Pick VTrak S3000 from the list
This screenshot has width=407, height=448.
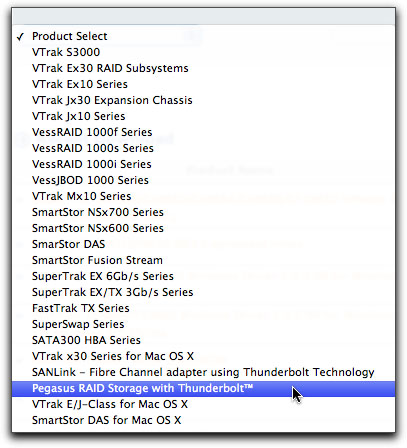click(x=203, y=52)
